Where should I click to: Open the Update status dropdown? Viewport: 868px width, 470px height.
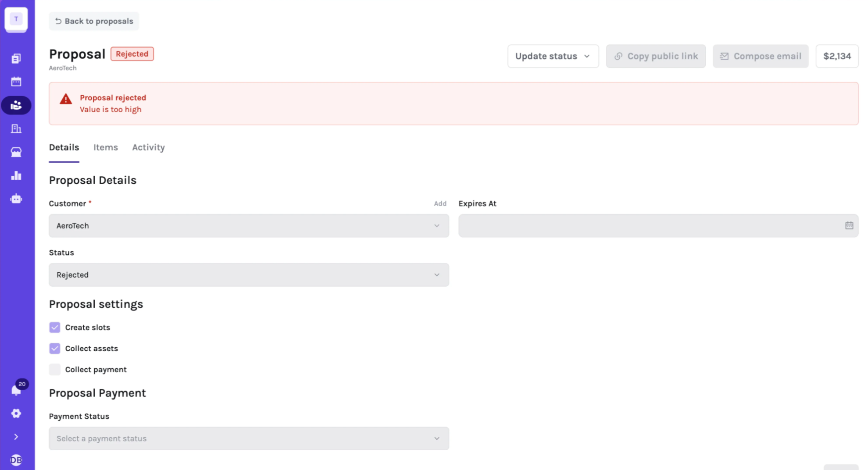[x=553, y=56]
